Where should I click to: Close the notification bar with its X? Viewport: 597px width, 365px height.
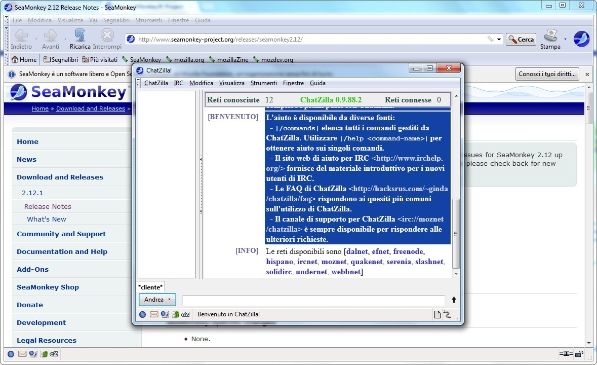[587, 74]
